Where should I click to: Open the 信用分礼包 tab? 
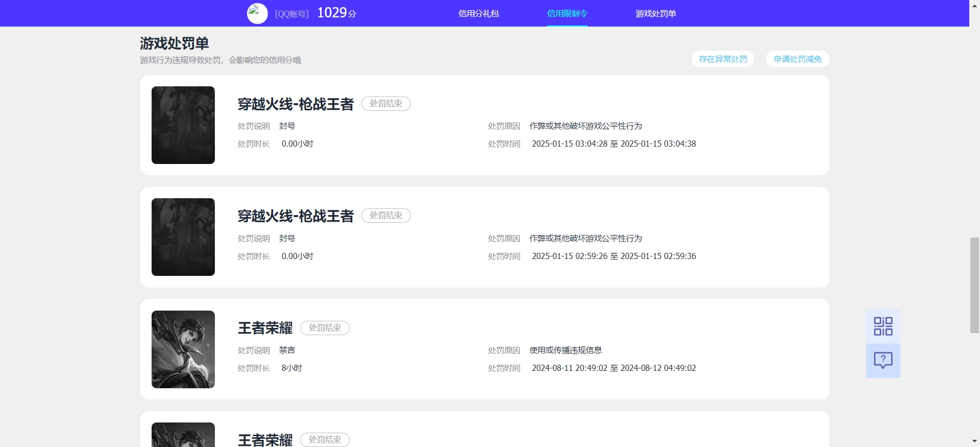pos(479,14)
